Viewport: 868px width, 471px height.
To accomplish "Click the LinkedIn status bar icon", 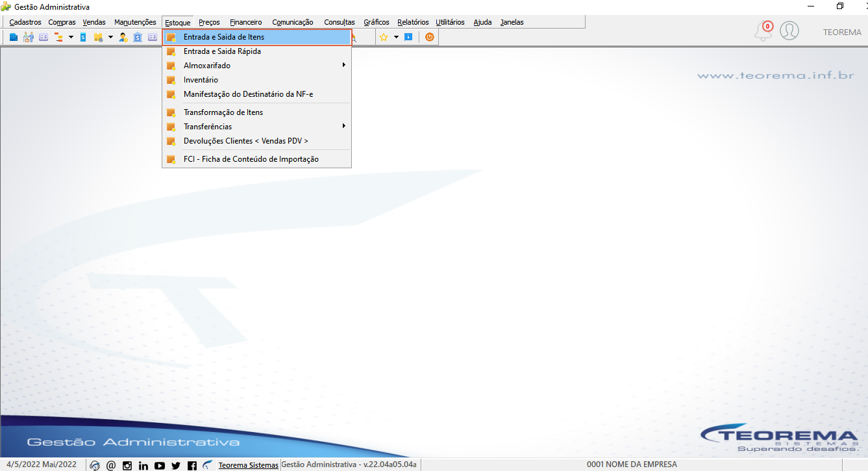I will click(x=143, y=465).
